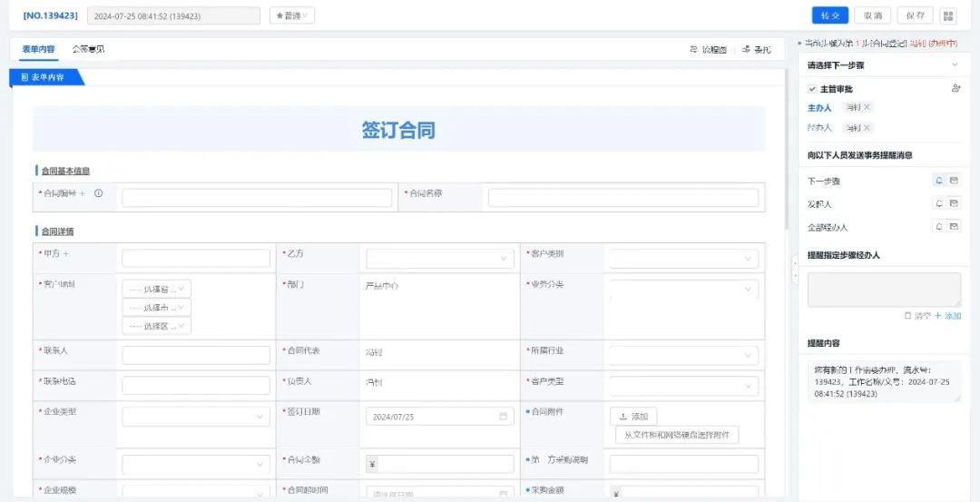Click the 取消 button
Viewport: 980px width, 502px height.
point(873,15)
